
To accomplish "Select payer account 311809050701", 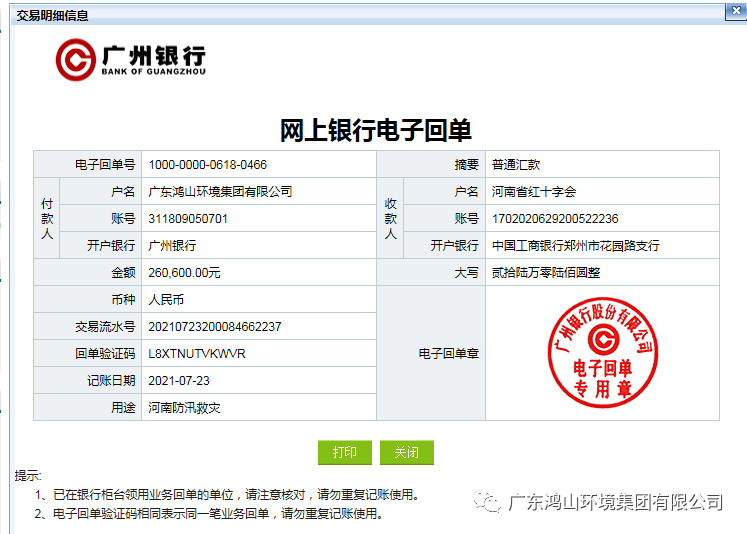I will click(x=188, y=219).
